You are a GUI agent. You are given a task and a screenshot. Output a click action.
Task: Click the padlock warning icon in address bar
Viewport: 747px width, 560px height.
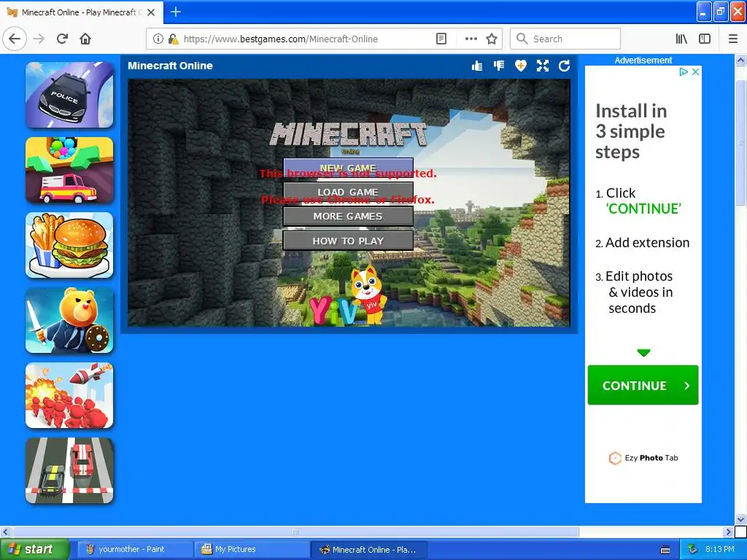(x=173, y=39)
